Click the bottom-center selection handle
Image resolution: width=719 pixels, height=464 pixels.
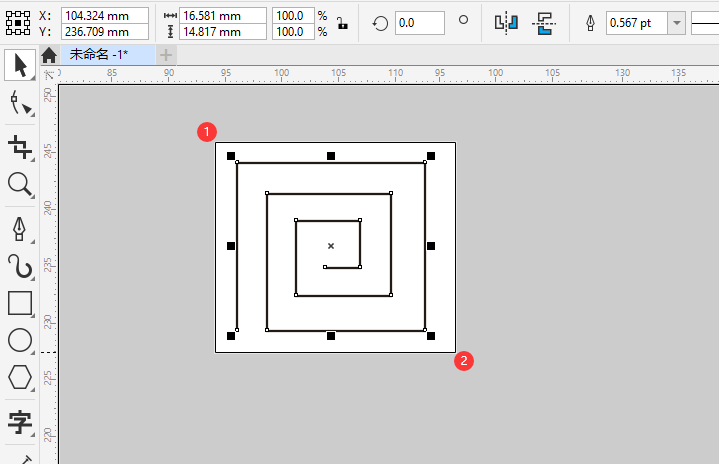coord(331,336)
